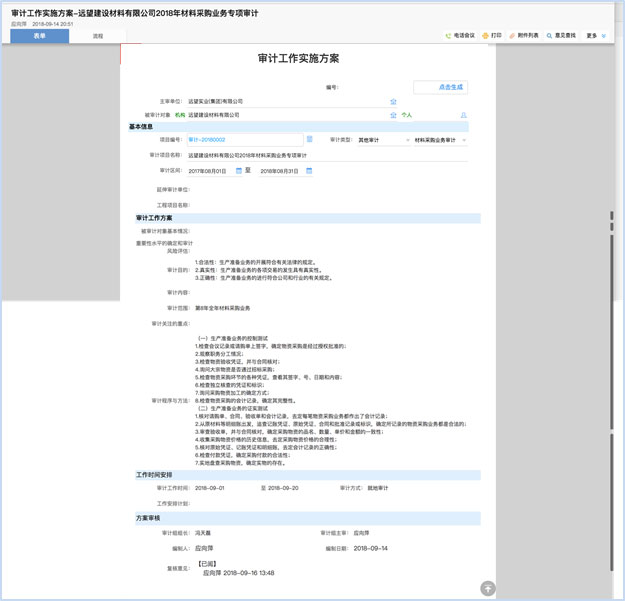Click the 审计工作方案 section header

coord(308,218)
